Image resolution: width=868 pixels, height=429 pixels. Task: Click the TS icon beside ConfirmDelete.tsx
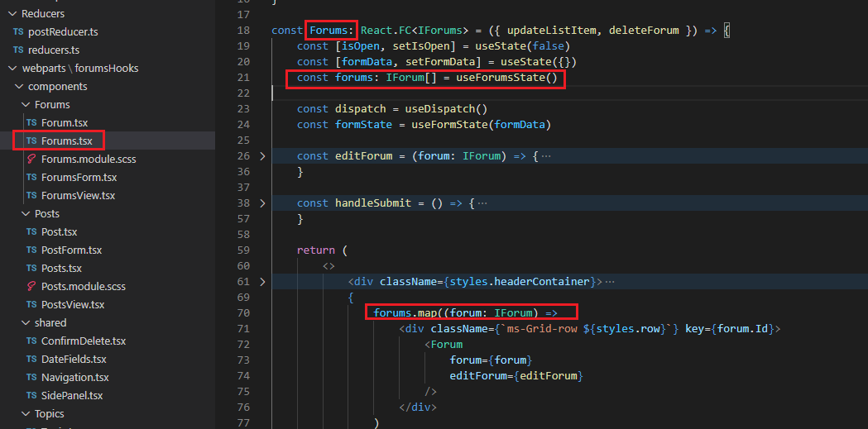[31, 341]
